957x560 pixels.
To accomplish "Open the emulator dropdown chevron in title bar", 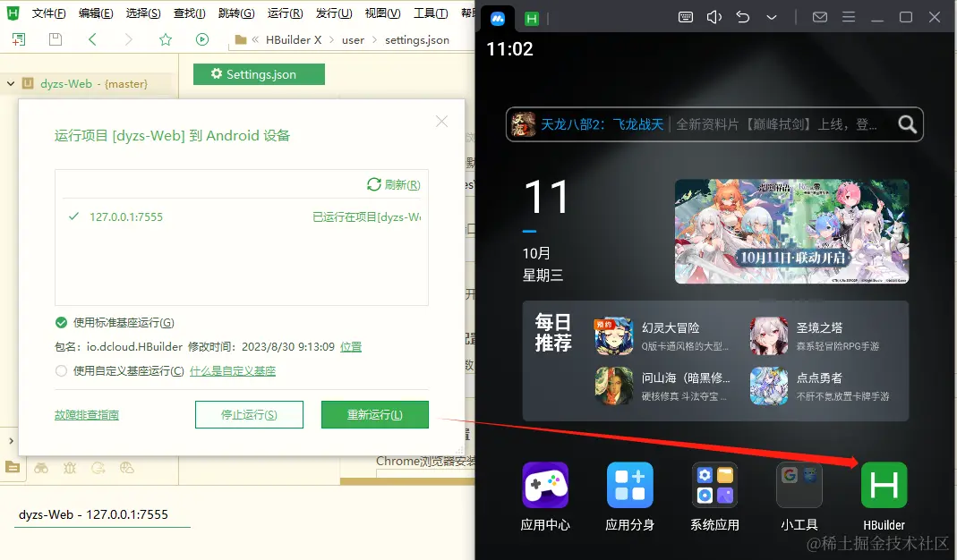I will click(x=772, y=17).
